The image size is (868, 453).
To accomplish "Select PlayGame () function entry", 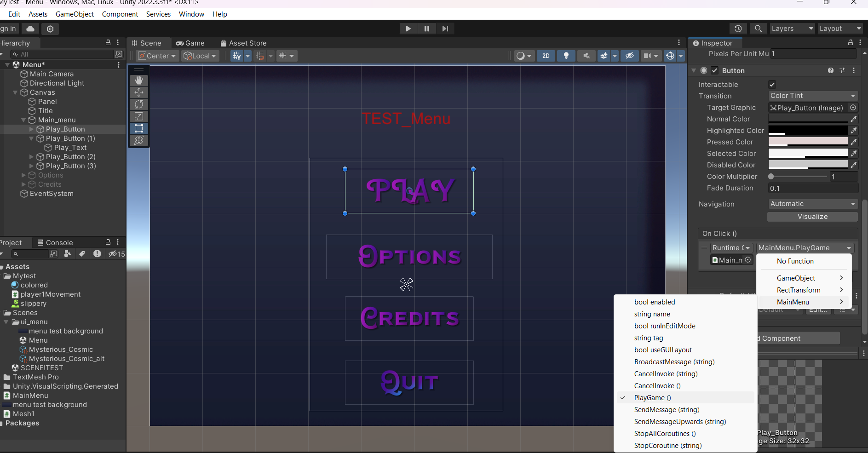I will (685, 398).
